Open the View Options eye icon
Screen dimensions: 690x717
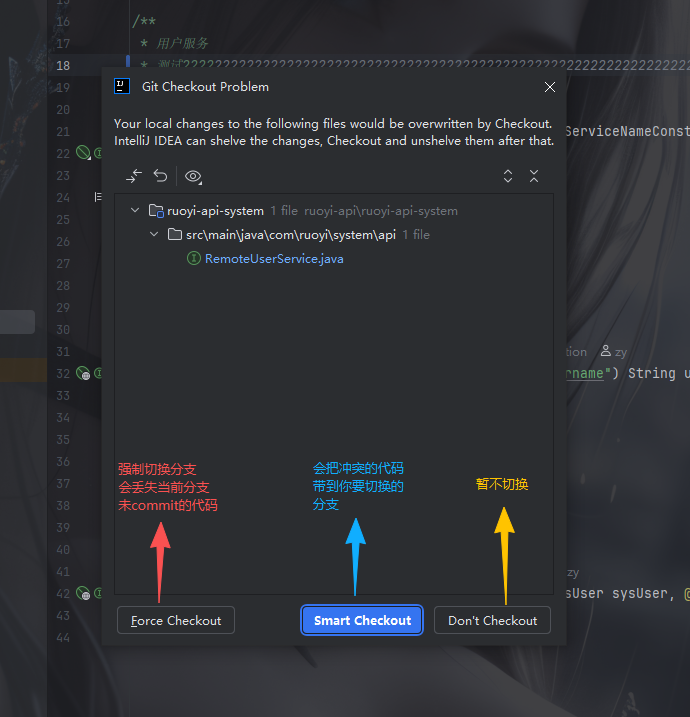tap(193, 177)
